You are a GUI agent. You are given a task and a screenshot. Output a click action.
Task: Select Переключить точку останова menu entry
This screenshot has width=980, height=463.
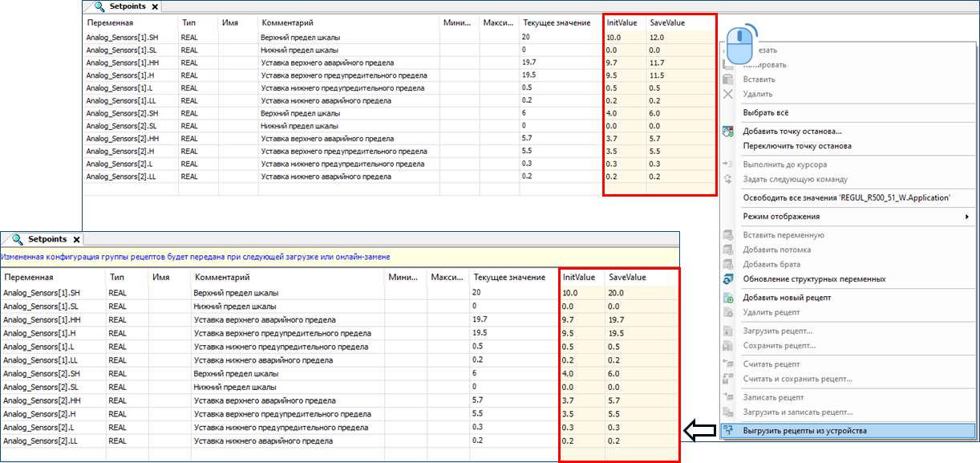pos(796,146)
